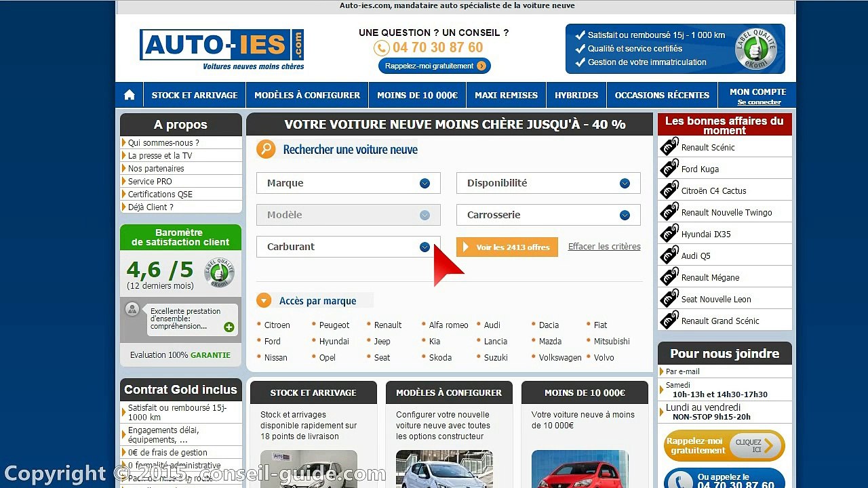This screenshot has width=868, height=488.
Task: Select the Peugeot brand link
Action: [334, 325]
